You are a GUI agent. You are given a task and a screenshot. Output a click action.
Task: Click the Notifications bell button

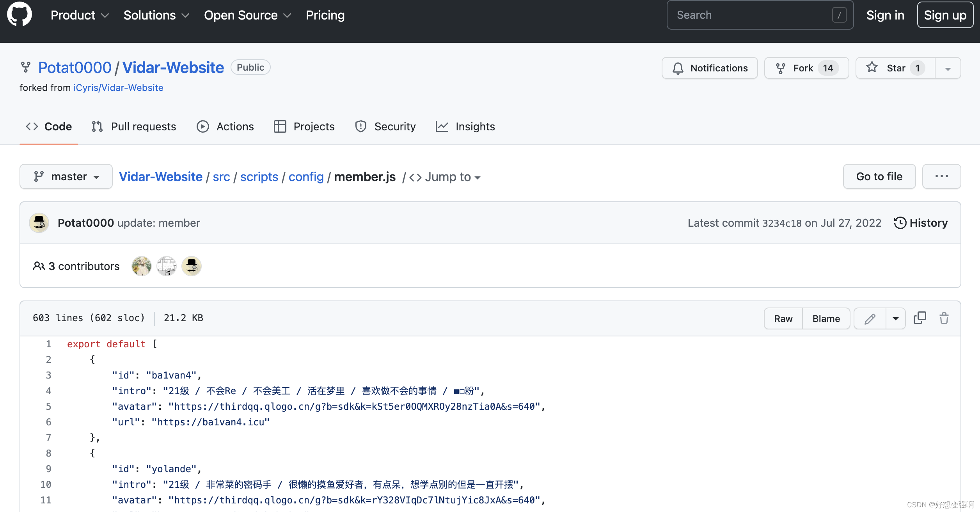710,68
